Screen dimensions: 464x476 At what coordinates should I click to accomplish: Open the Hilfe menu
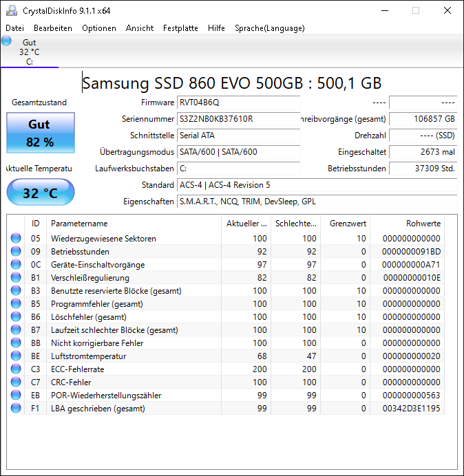pos(216,28)
